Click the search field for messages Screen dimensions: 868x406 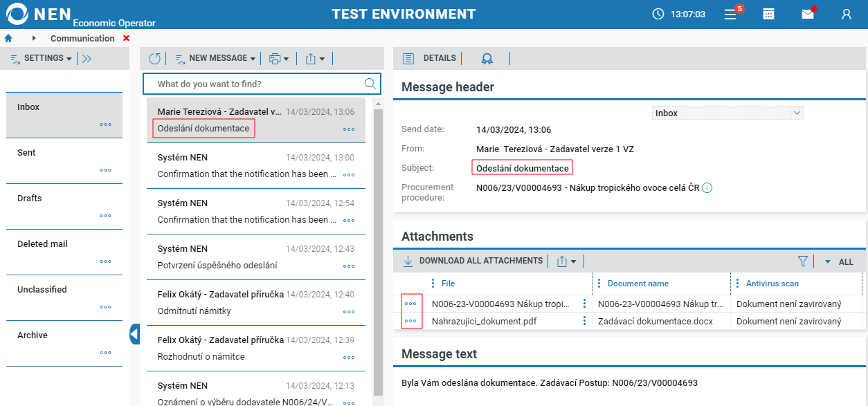(256, 84)
